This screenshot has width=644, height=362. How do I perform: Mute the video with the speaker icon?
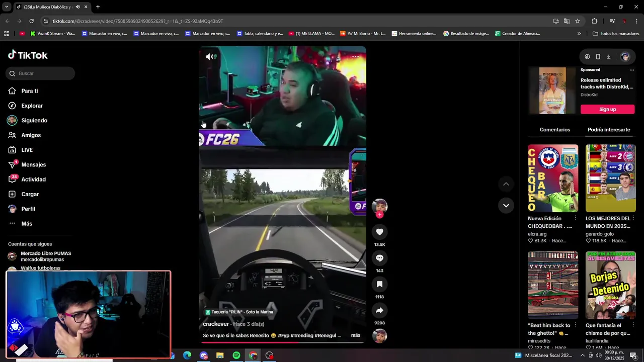[210, 57]
